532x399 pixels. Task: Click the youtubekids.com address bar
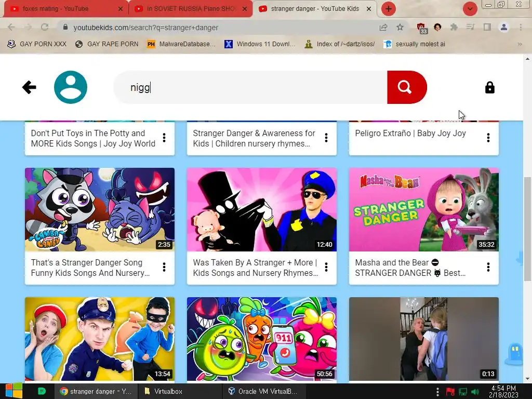click(x=217, y=28)
